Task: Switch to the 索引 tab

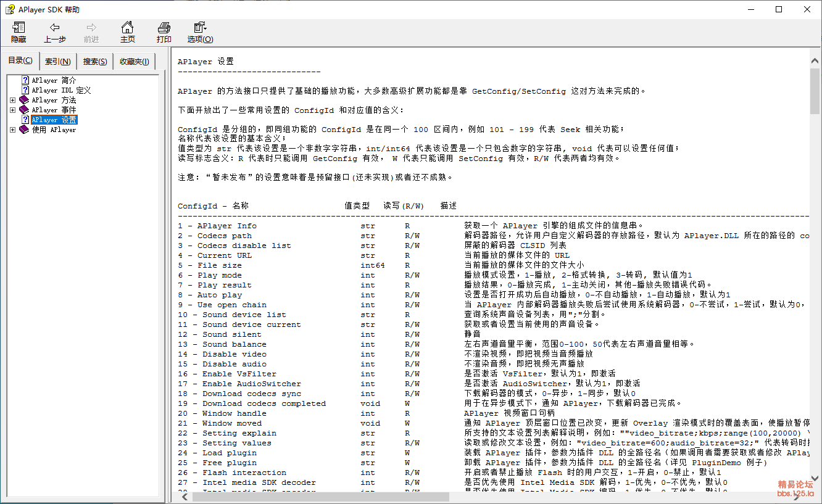Action: coord(58,62)
